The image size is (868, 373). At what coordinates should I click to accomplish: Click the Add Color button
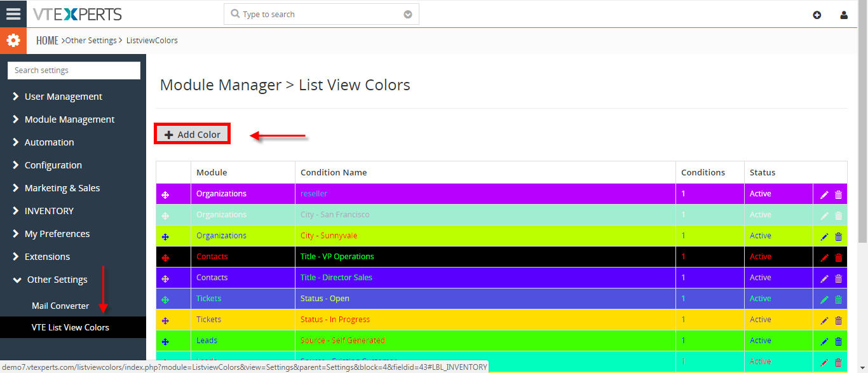click(x=192, y=134)
